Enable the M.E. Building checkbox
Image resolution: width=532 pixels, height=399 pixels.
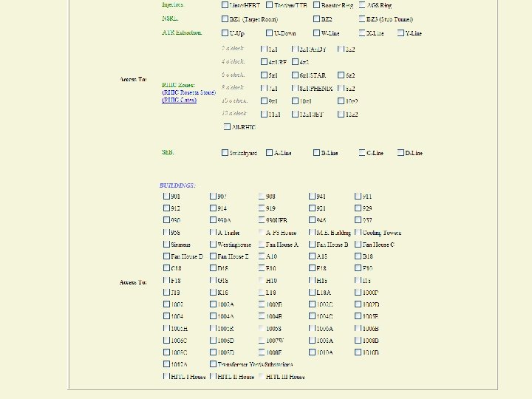312,232
